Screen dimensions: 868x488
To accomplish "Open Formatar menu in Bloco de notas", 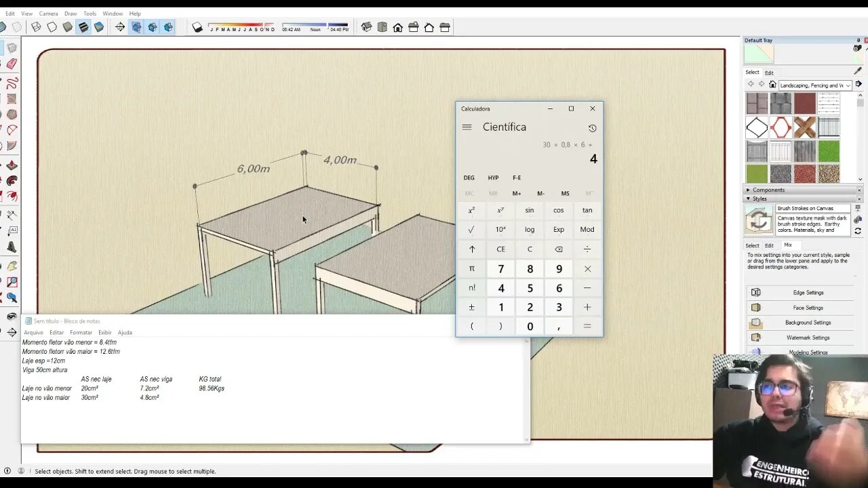I will [x=81, y=333].
